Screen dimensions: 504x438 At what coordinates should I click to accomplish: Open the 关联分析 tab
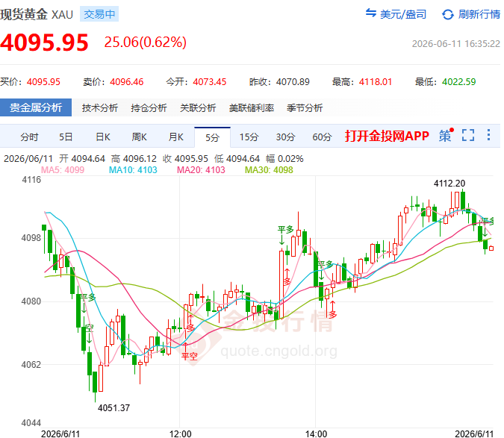[x=198, y=108]
